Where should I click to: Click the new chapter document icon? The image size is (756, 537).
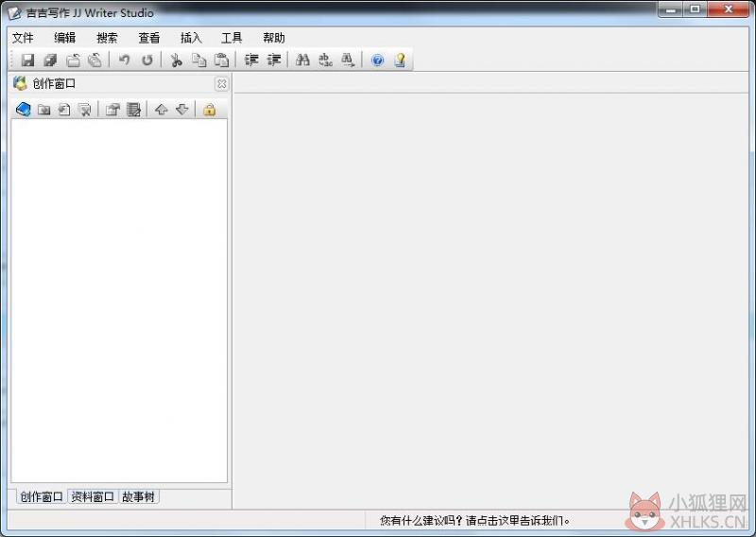(x=64, y=110)
